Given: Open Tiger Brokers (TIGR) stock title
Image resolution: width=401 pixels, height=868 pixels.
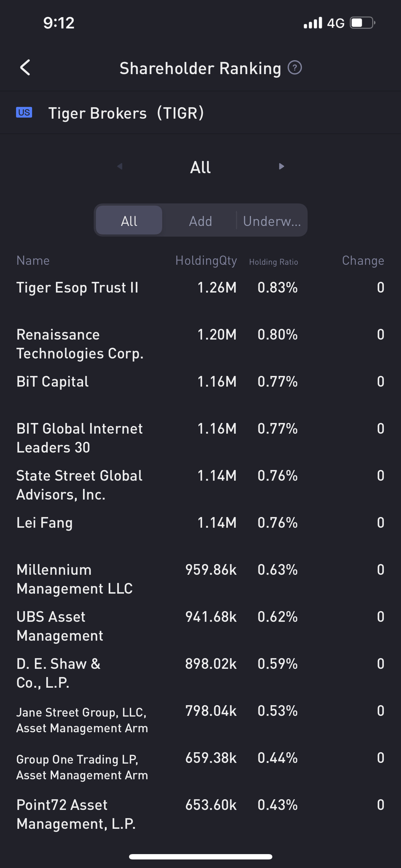Looking at the screenshot, I should pos(126,113).
